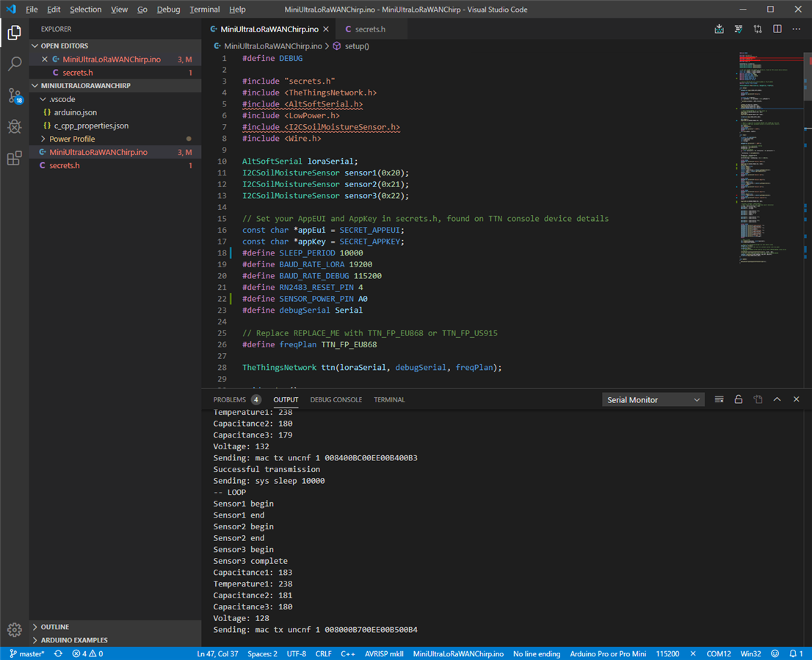Screen dimensions: 812x660
Task: Clear the output panel
Action: (x=719, y=399)
